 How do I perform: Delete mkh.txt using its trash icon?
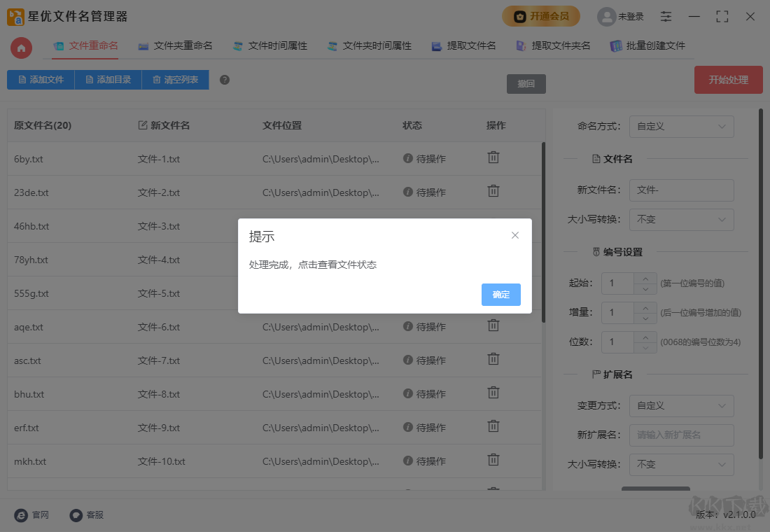493,461
